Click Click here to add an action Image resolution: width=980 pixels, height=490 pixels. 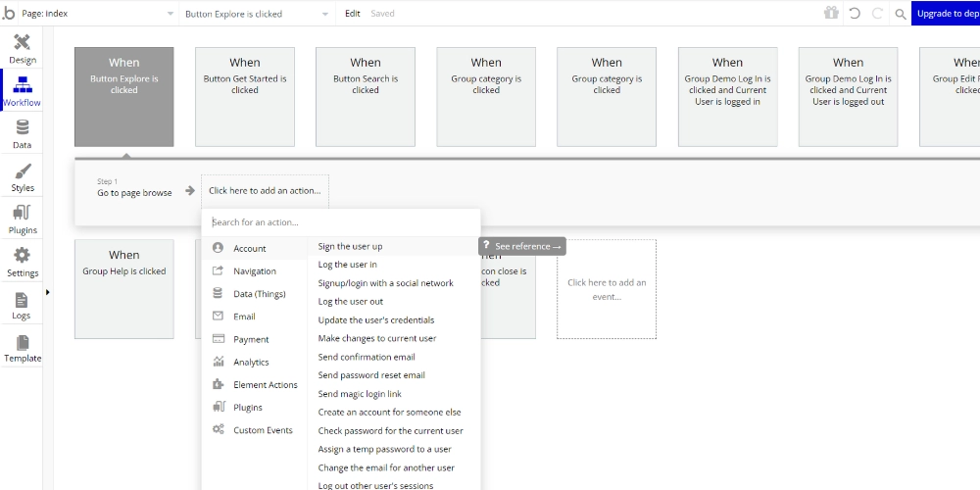[265, 191]
